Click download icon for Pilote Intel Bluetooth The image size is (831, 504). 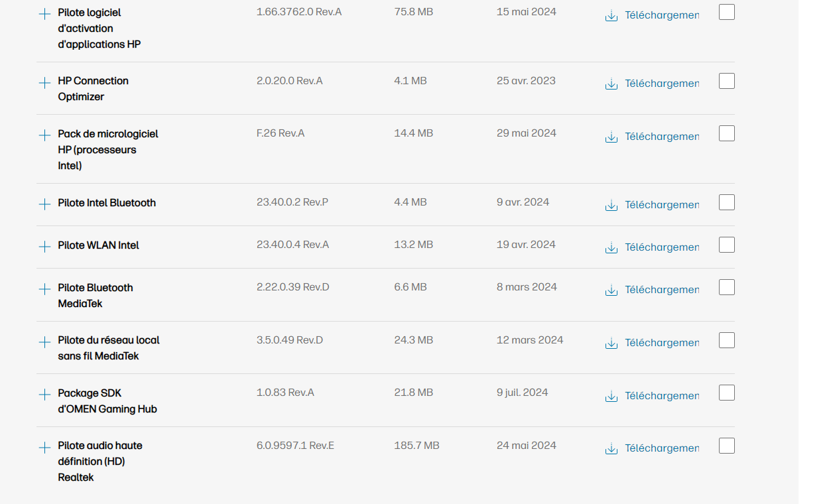[611, 206]
